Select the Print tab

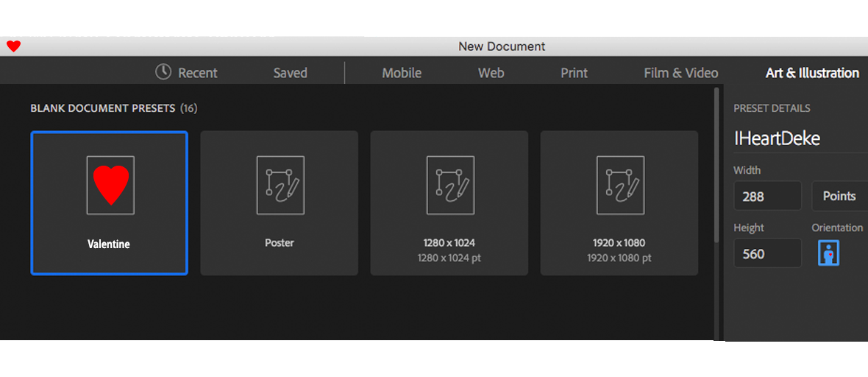click(x=574, y=73)
